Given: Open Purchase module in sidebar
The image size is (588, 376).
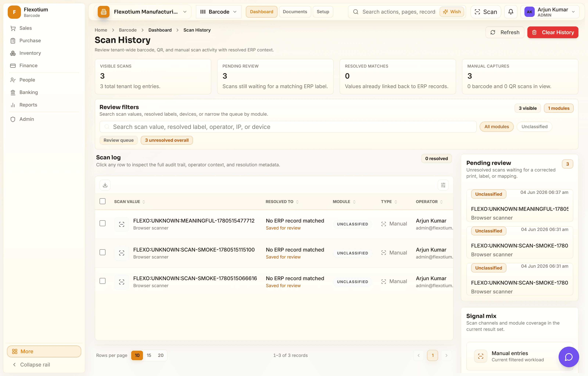Looking at the screenshot, I should point(44,41).
